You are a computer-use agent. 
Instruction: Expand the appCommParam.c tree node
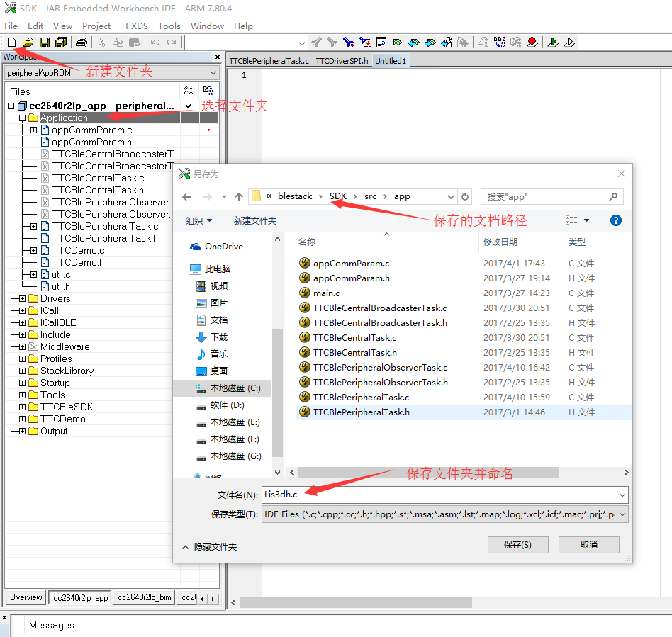point(33,130)
